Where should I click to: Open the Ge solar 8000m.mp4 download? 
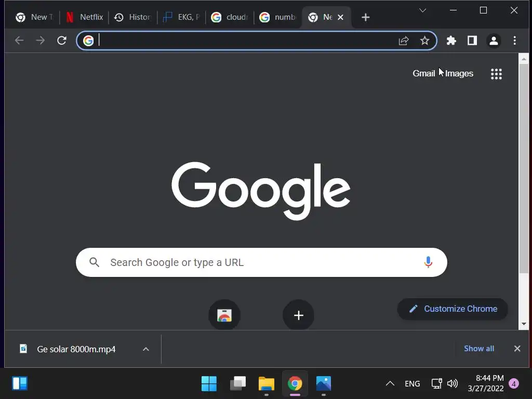pos(76,349)
